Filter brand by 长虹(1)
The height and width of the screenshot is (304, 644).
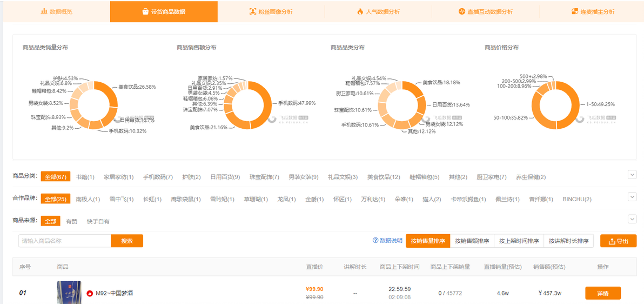click(152, 199)
